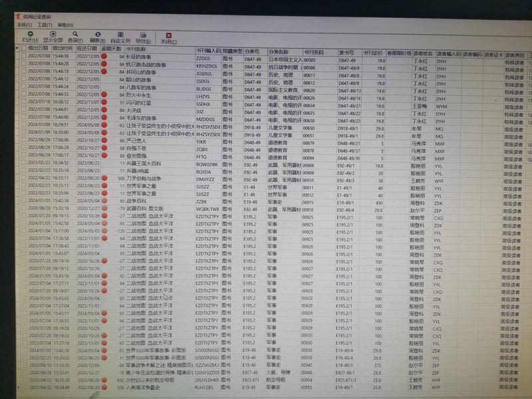Click the due date 2023/11/07
Viewport: 532px width, 399px height.
coord(88,102)
